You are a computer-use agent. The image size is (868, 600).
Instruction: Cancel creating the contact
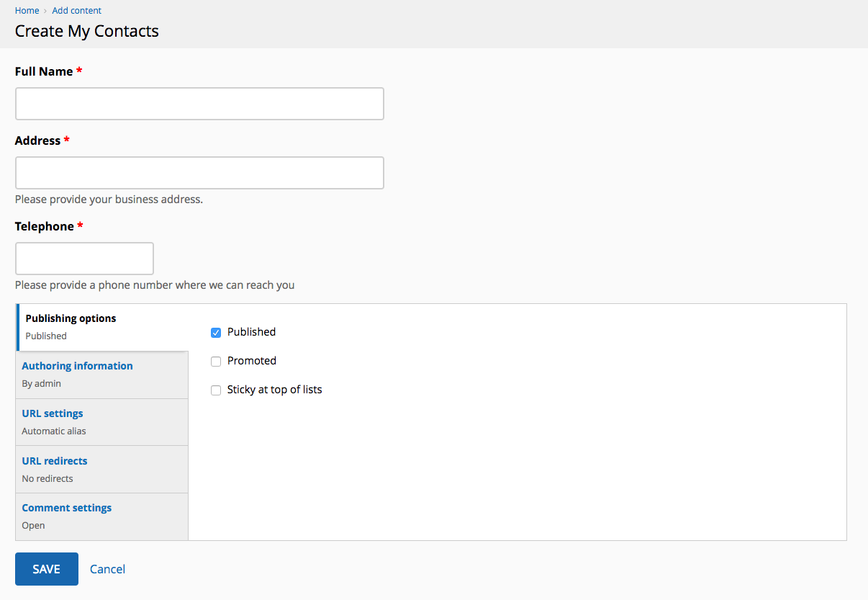coord(107,569)
